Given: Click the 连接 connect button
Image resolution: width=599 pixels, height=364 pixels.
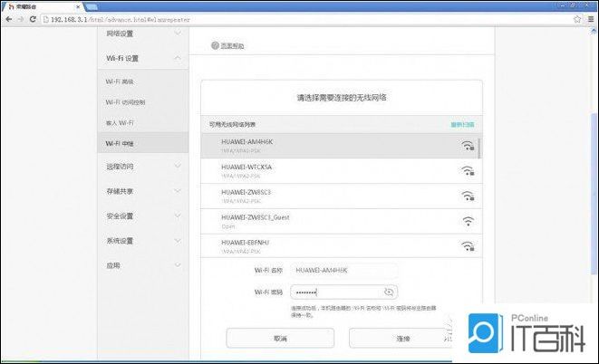Looking at the screenshot, I should coord(400,338).
